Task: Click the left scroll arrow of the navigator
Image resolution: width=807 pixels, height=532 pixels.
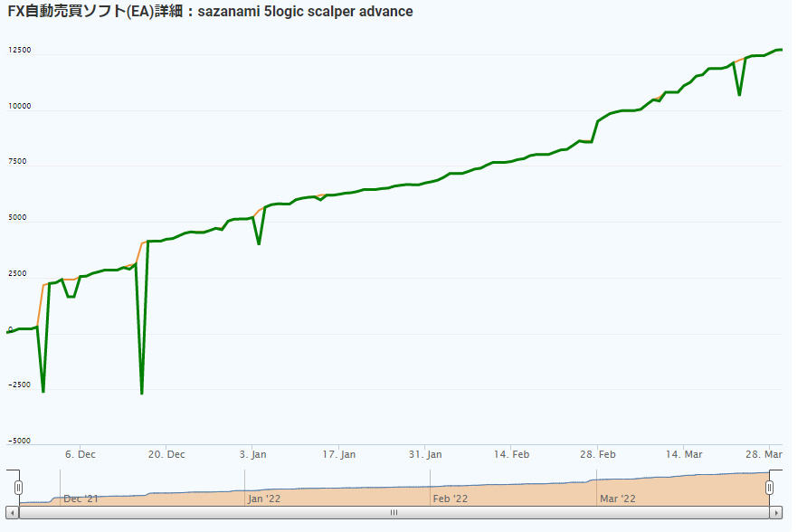Action: click(x=13, y=513)
